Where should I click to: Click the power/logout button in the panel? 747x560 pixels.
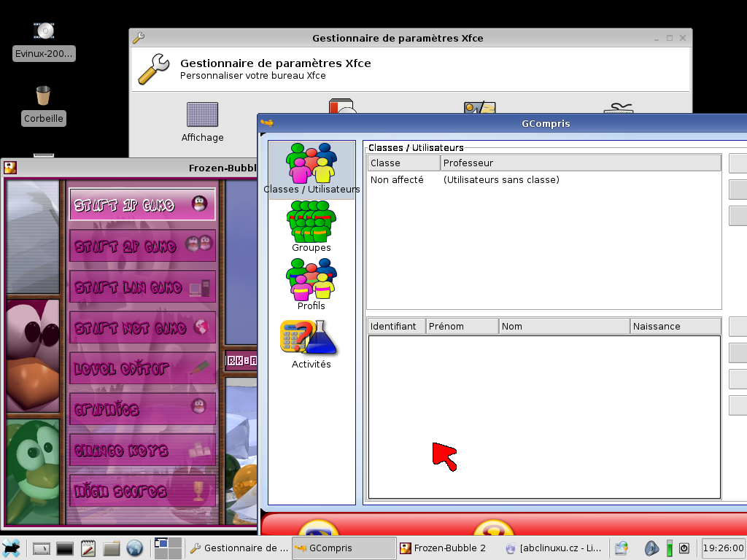[x=684, y=548]
